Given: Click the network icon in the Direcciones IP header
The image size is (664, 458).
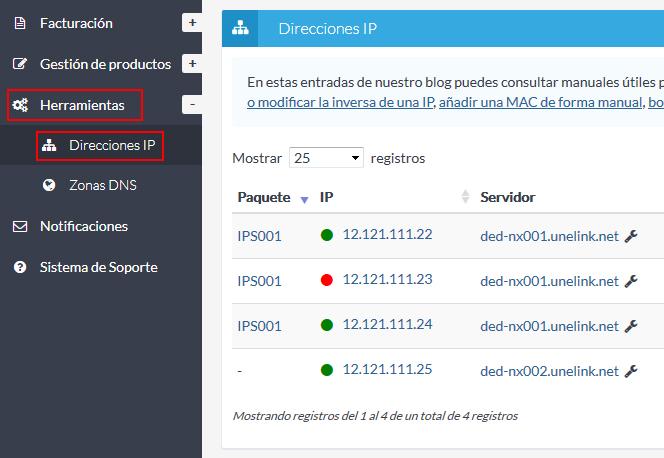Looking at the screenshot, I should pyautogui.click(x=240, y=28).
